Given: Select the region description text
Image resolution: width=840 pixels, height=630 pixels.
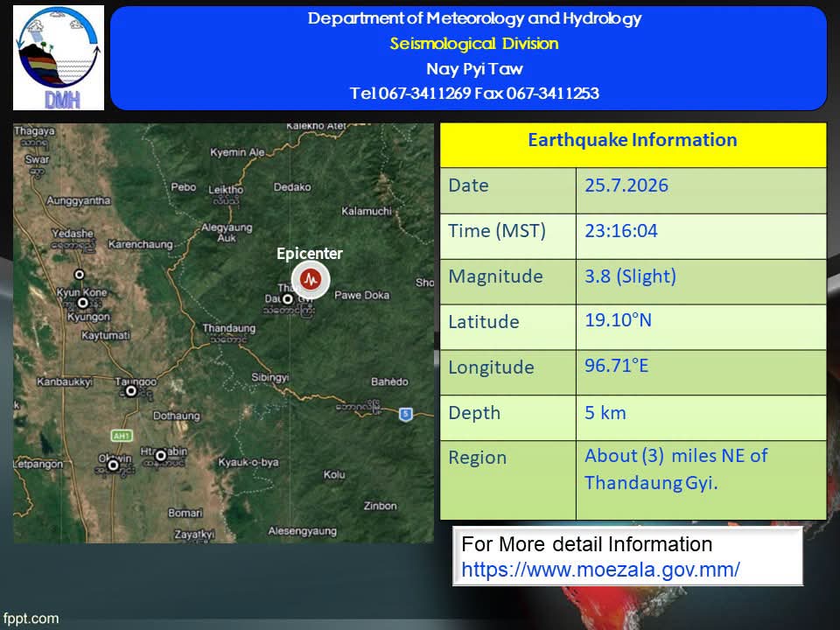Looking at the screenshot, I should point(676,469).
